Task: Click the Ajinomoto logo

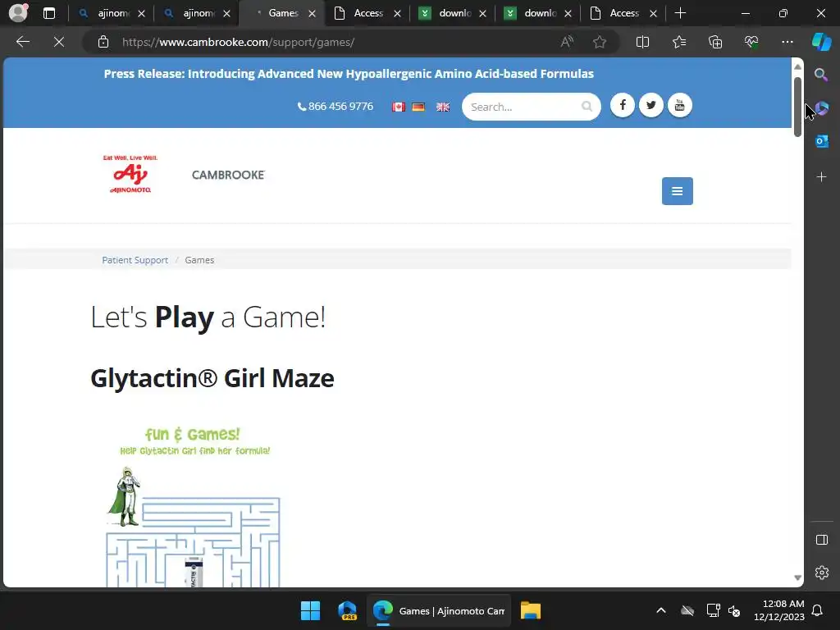Action: 130,174
